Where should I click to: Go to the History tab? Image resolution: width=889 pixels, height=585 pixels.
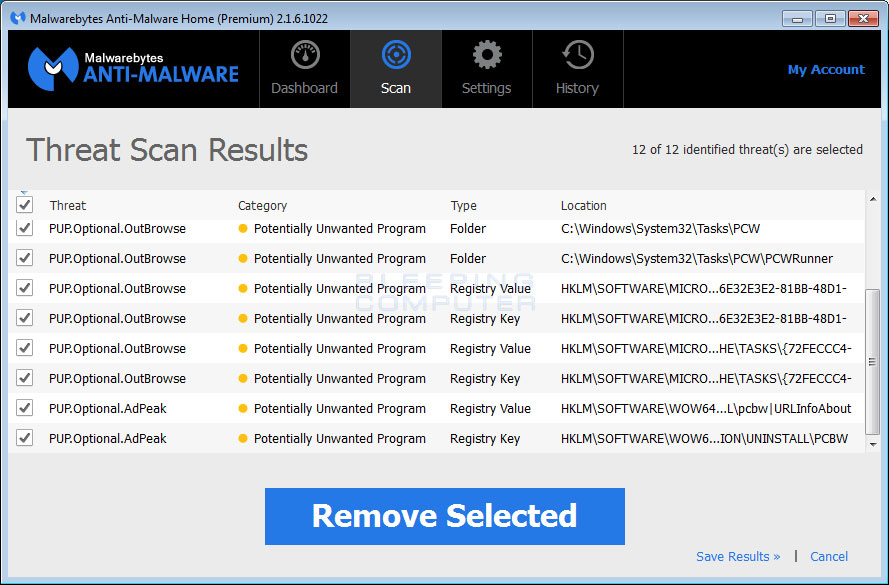(577, 69)
